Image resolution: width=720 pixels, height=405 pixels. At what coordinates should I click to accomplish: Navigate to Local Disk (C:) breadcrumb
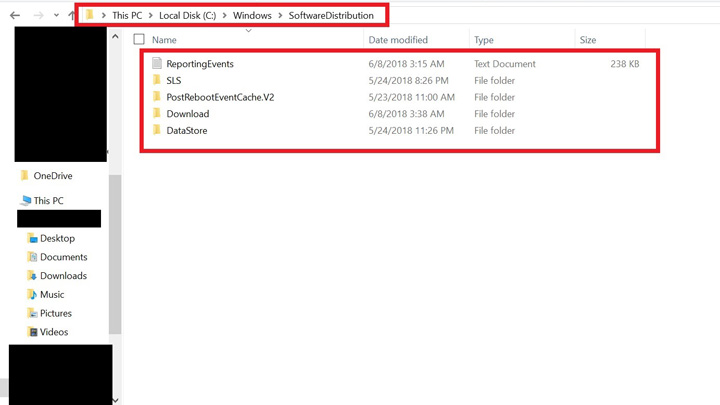(x=187, y=16)
